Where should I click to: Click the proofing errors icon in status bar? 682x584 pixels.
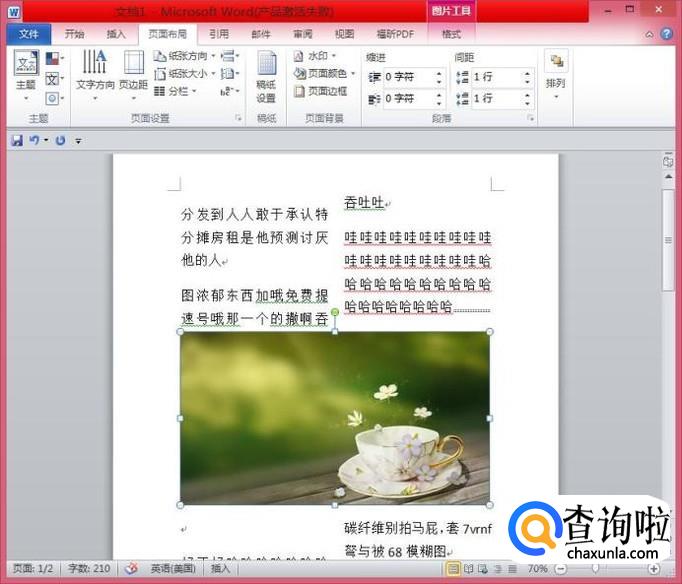click(131, 568)
